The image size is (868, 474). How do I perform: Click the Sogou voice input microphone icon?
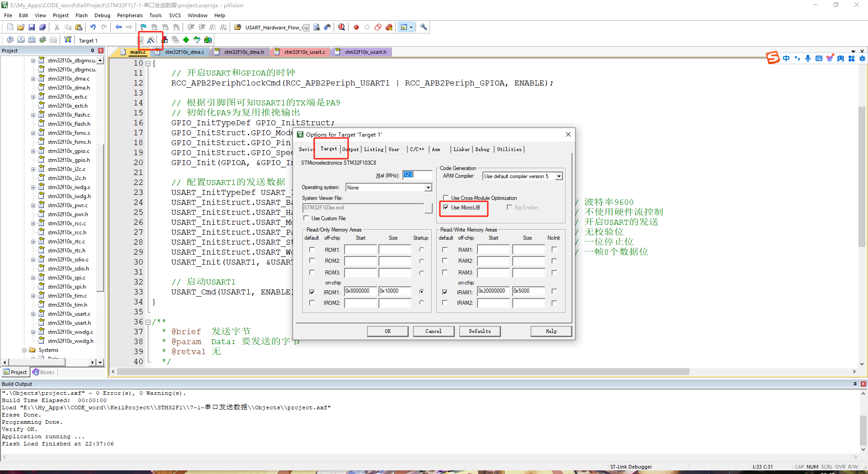point(808,58)
